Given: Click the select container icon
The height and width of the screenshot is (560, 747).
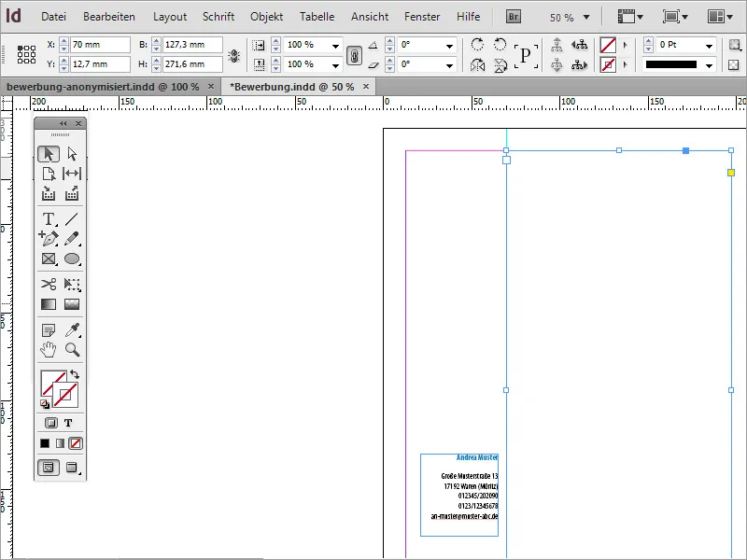Looking at the screenshot, I should pyautogui.click(x=557, y=45).
